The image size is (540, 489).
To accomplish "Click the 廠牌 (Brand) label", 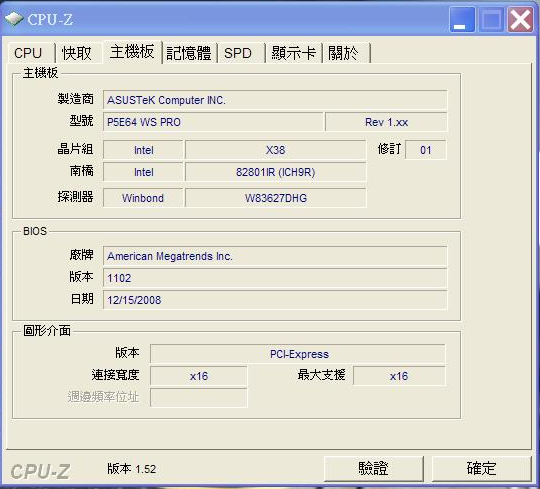I will pos(82,255).
